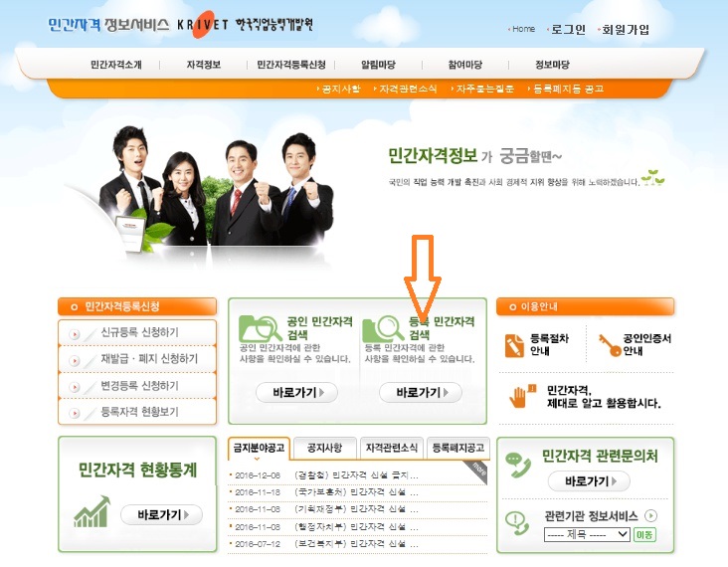The height and width of the screenshot is (567, 728).
Task: Switch to the 공지사항 tab
Action: coord(324,448)
